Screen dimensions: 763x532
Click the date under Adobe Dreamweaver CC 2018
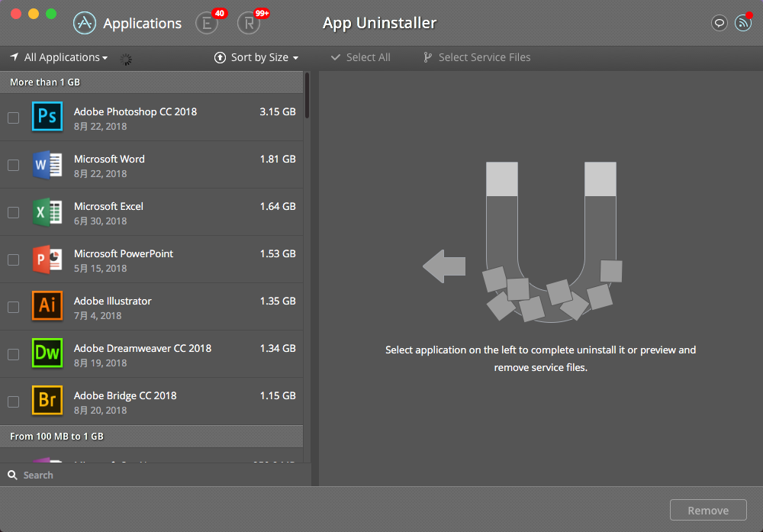100,363
